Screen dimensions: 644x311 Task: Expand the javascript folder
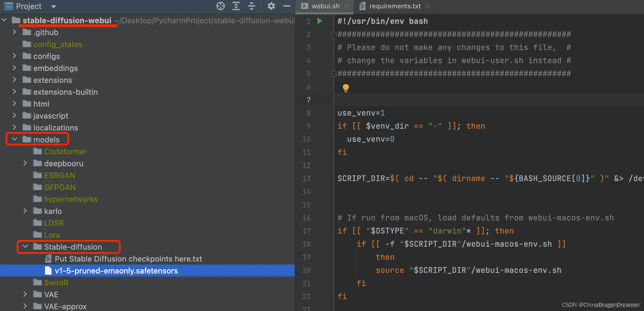(14, 116)
